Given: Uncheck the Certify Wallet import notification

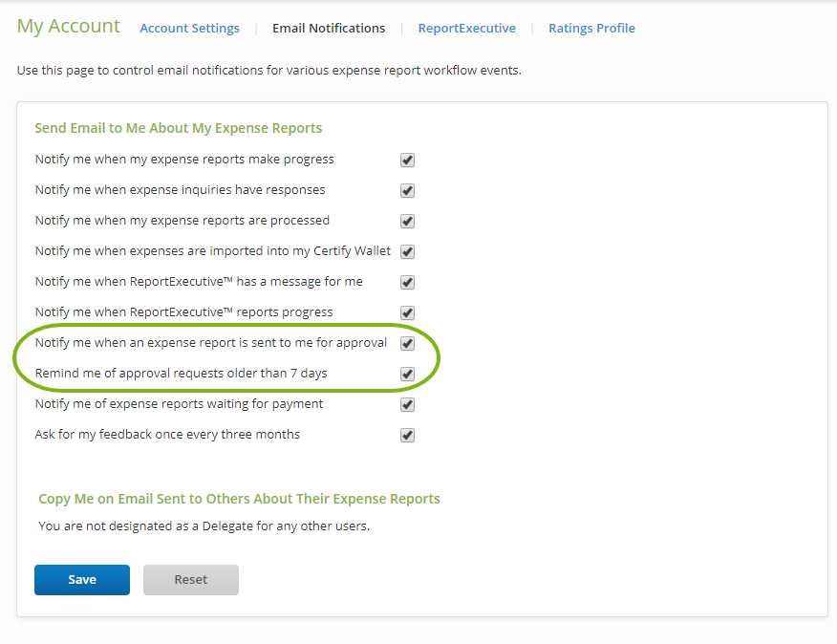Looking at the screenshot, I should click(407, 251).
